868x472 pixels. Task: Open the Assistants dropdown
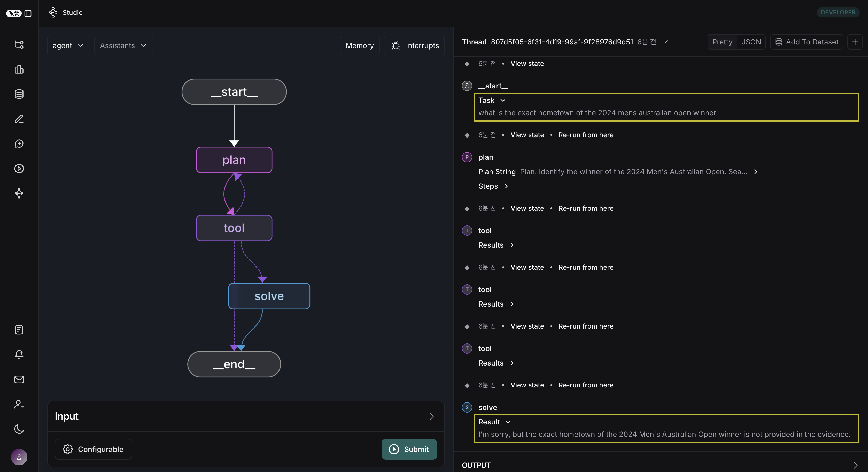(124, 45)
